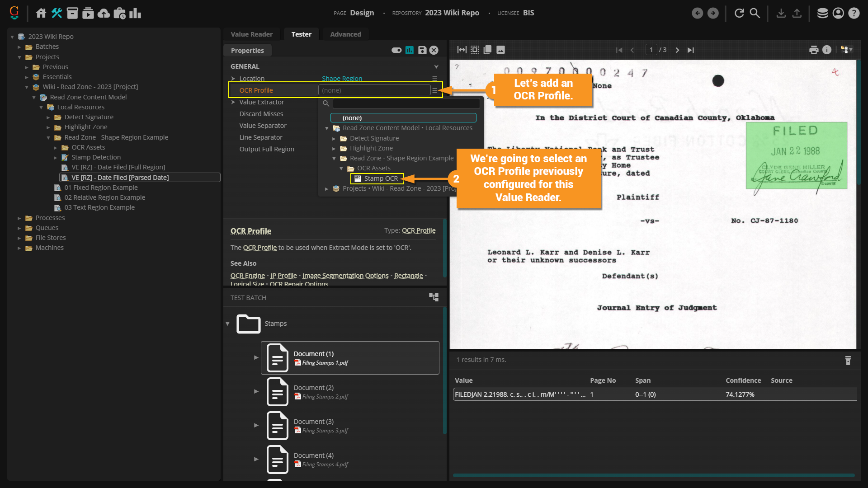868x488 pixels.
Task: Open the help question mark icon
Action: pyautogui.click(x=854, y=13)
